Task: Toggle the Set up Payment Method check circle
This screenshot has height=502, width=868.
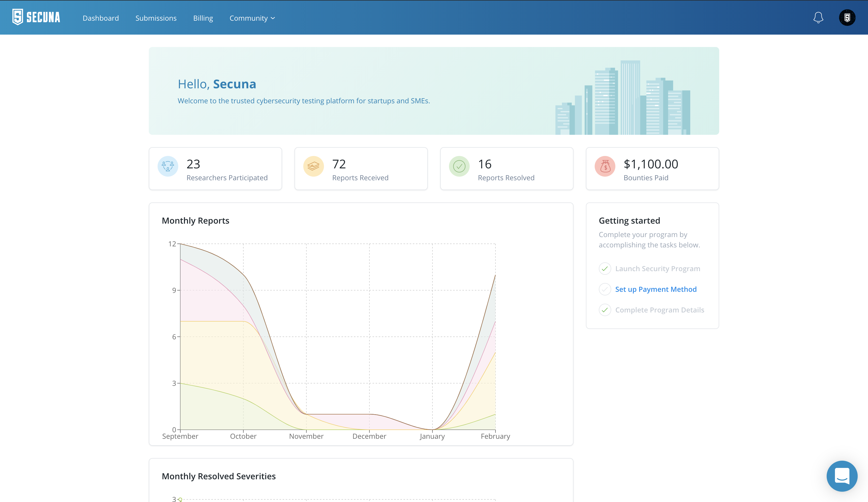Action: 605,289
